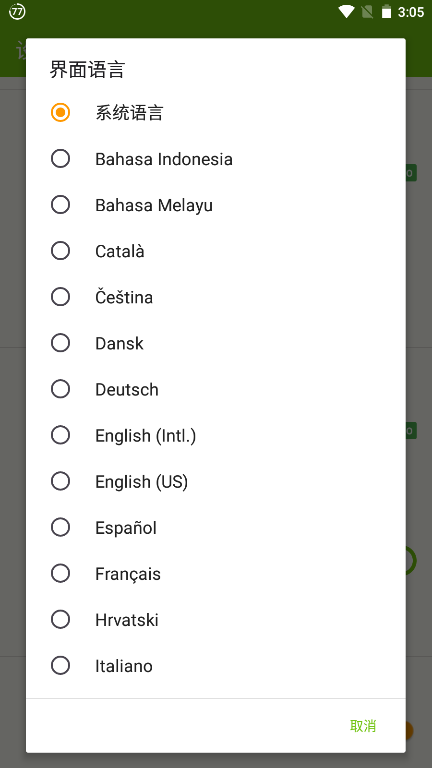
Task: Tap the 界面语言 dialog title
Action: (87, 69)
